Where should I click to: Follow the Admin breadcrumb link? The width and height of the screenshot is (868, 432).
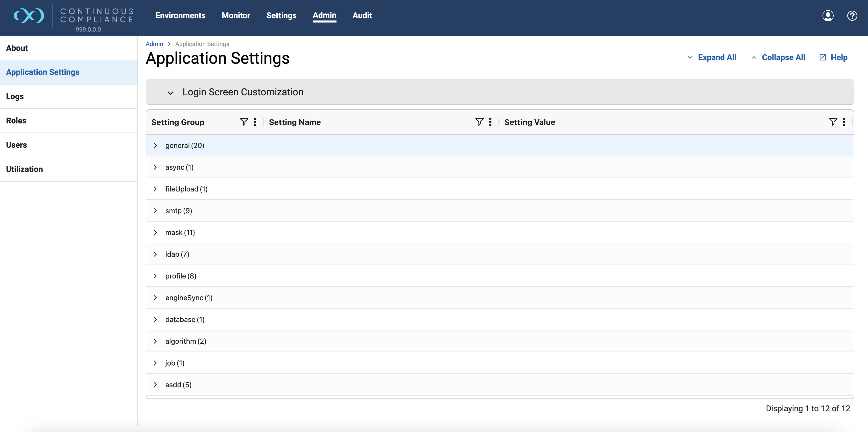tap(154, 44)
